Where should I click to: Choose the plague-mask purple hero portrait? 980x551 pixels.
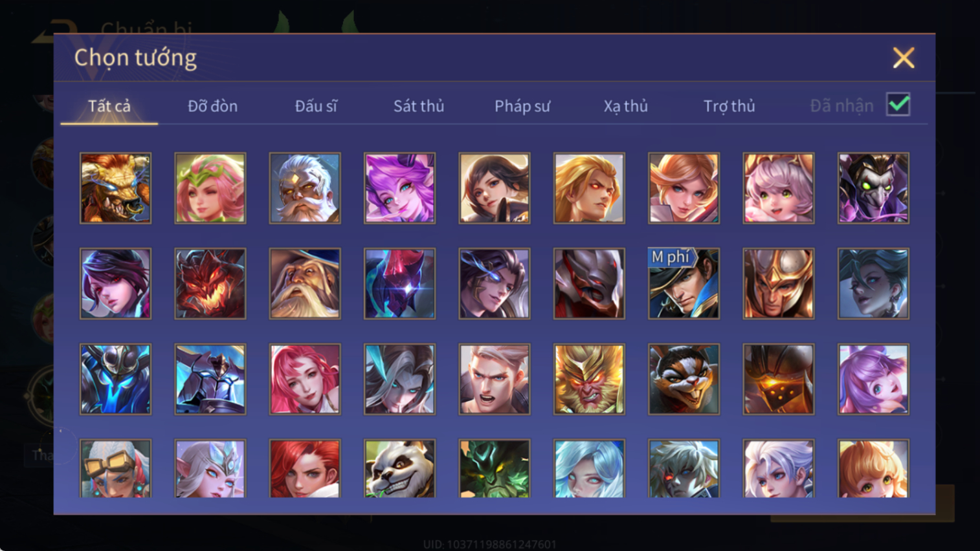pyautogui.click(x=873, y=188)
